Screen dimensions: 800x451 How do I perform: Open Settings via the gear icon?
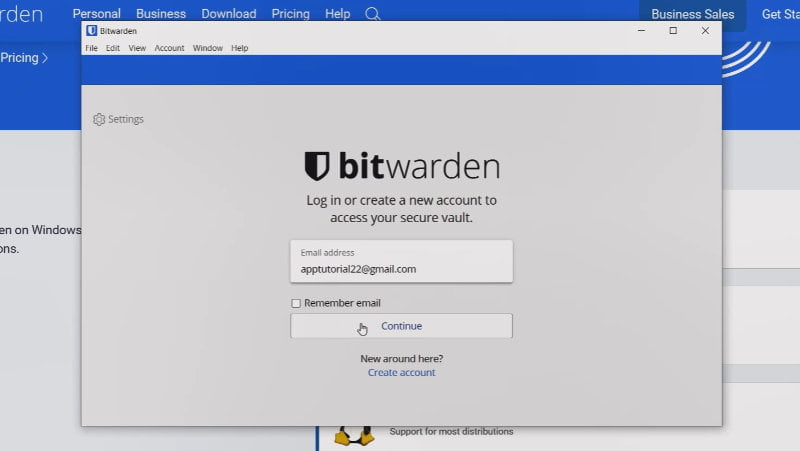pos(99,119)
